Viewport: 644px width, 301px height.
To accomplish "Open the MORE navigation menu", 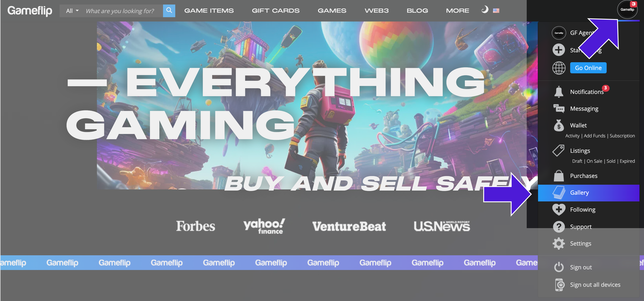I will [457, 11].
